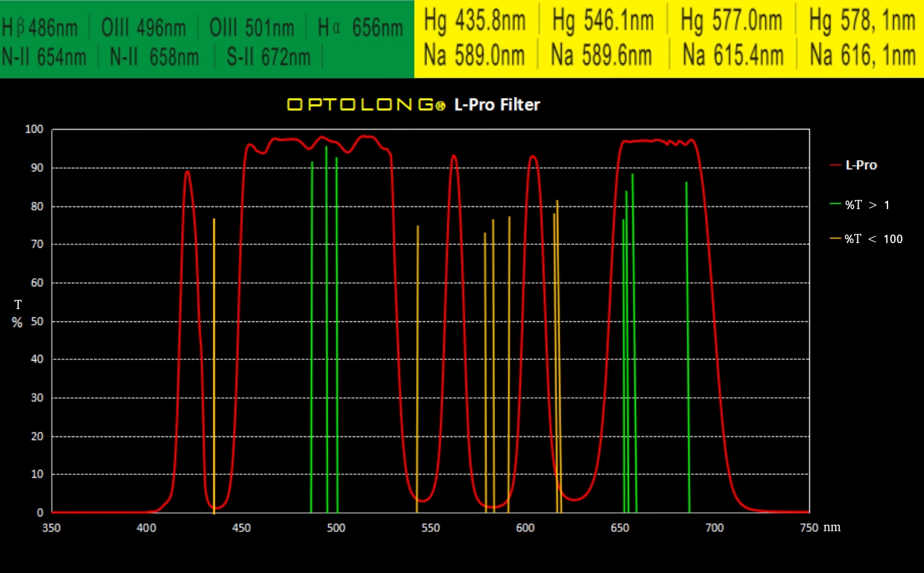
Task: Click the green line near 686nm in chart
Action: point(688,347)
